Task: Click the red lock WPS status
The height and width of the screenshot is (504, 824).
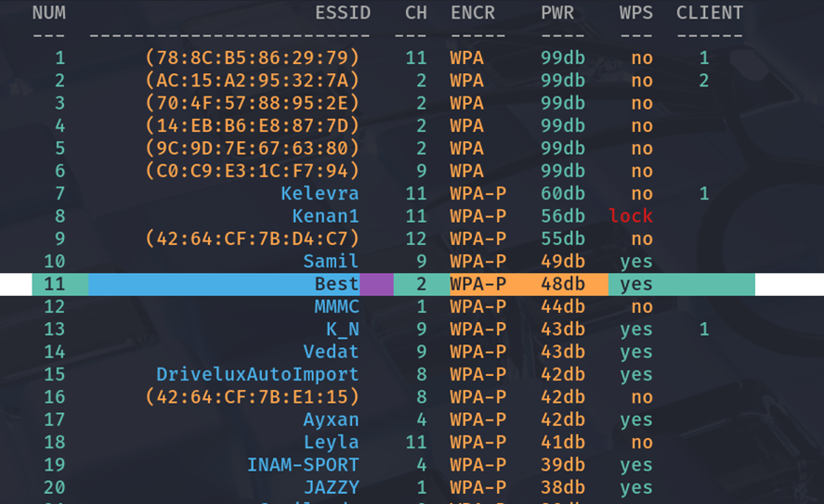Action: (631, 216)
